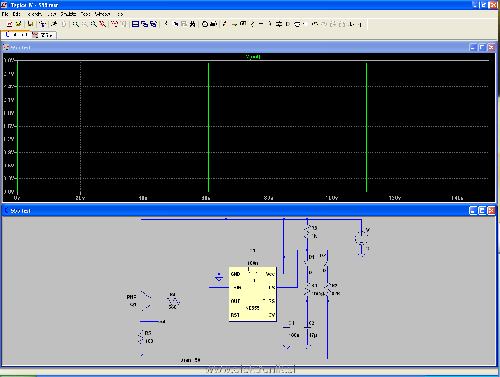The image size is (500, 377).
Task: Open the Place Component gate icon
Action: tap(288, 24)
